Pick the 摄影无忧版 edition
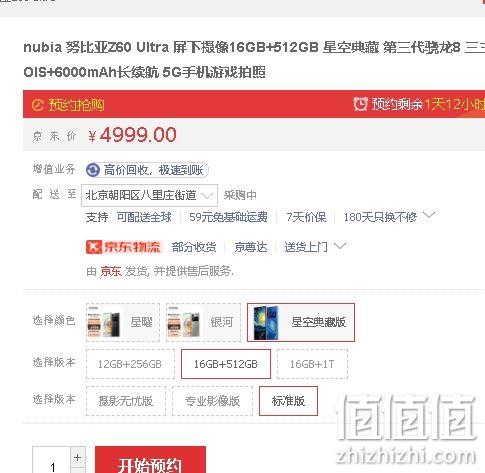The height and width of the screenshot is (473, 485). click(x=126, y=401)
